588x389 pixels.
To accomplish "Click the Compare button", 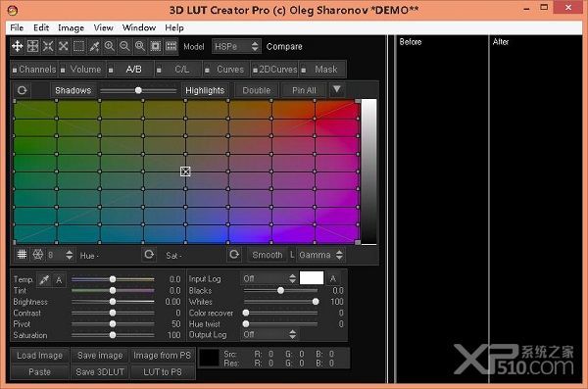I will tap(284, 46).
